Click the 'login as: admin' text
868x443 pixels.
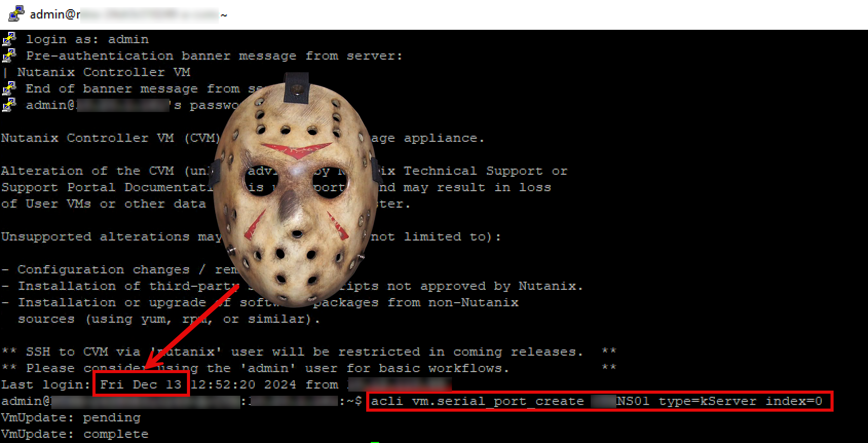click(87, 39)
